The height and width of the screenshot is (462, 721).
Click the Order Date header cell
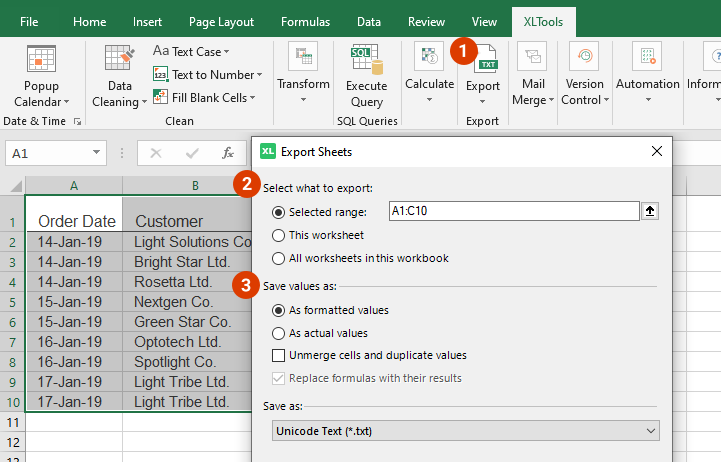click(74, 214)
